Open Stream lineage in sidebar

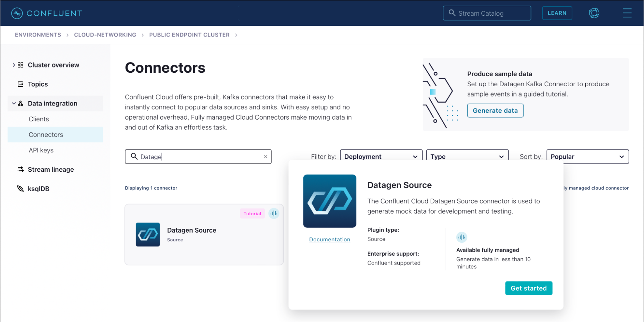pyautogui.click(x=51, y=169)
